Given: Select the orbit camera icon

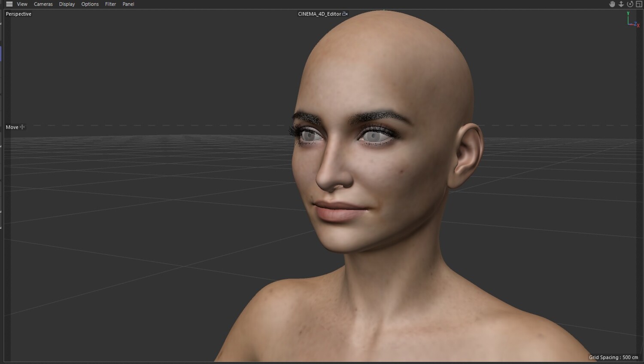Looking at the screenshot, I should 630,4.
